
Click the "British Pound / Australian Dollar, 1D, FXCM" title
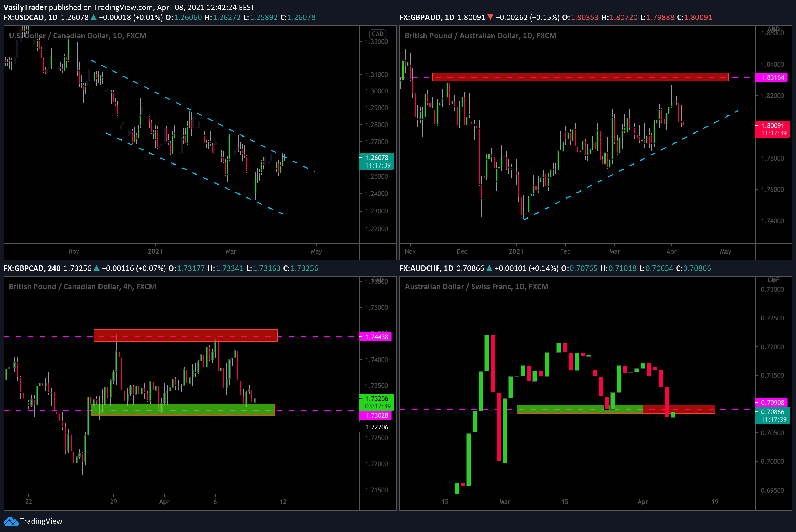coord(481,36)
